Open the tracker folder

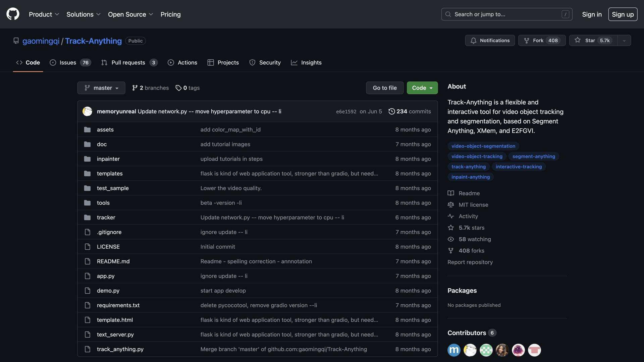(x=106, y=217)
